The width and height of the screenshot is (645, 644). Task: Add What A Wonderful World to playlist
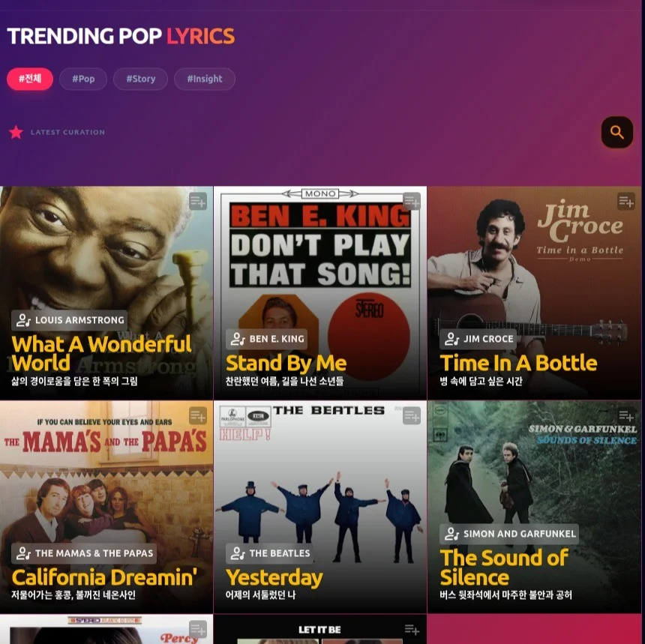coord(198,202)
